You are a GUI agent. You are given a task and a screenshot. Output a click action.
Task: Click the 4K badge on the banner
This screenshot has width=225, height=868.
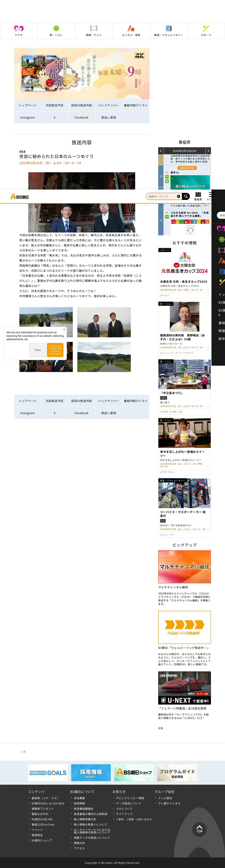[140, 56]
